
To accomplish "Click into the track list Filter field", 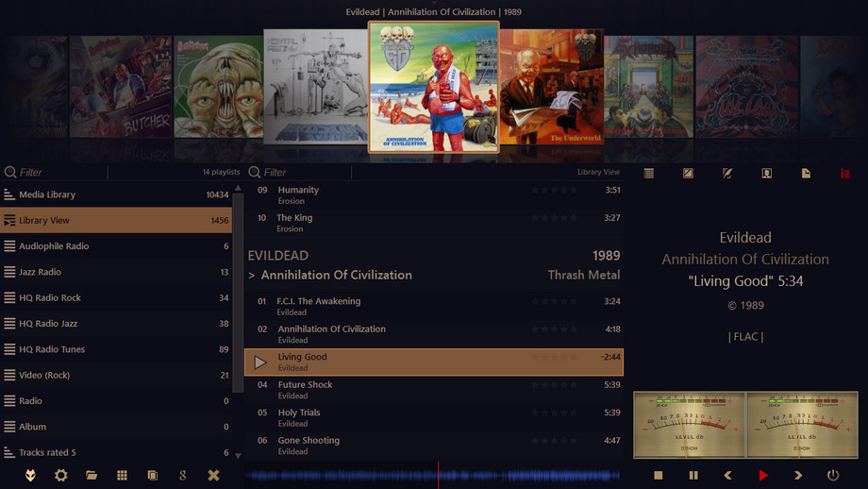I will [x=306, y=172].
